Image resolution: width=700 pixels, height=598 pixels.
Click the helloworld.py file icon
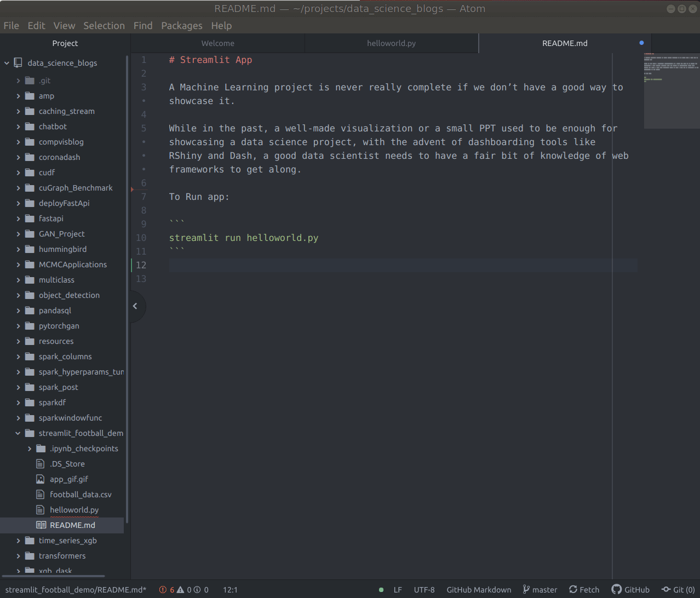point(40,510)
